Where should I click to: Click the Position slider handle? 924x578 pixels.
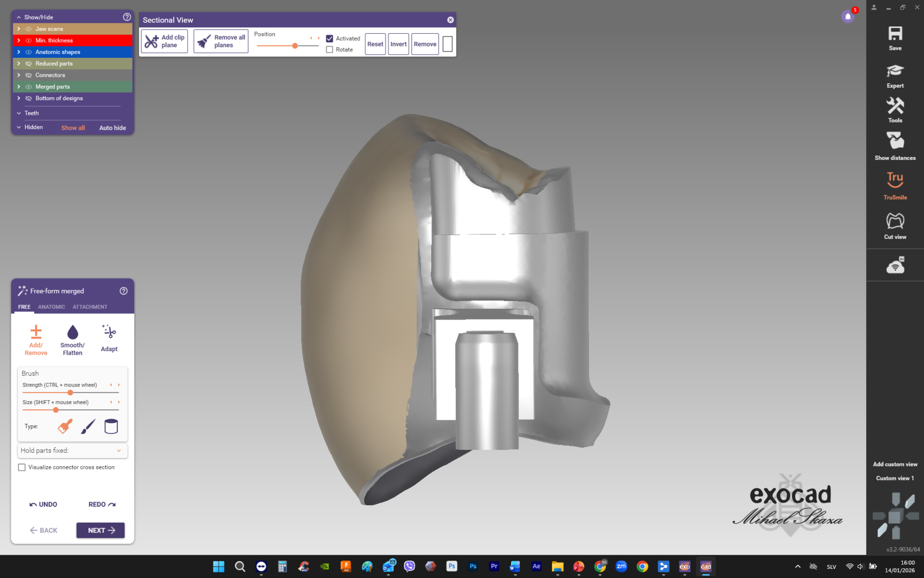[x=295, y=46]
